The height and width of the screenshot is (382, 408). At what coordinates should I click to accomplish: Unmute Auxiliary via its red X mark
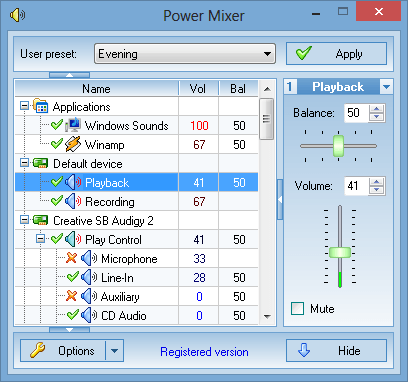pos(71,296)
